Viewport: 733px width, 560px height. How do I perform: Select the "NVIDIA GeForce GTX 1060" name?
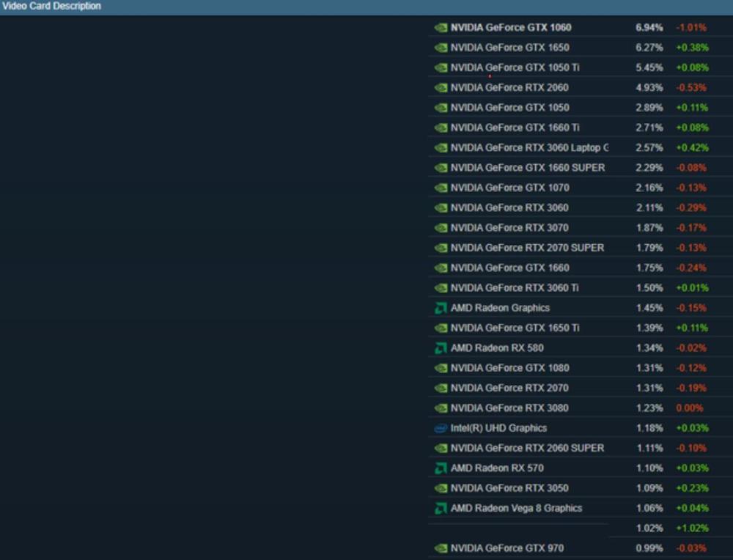pos(511,28)
